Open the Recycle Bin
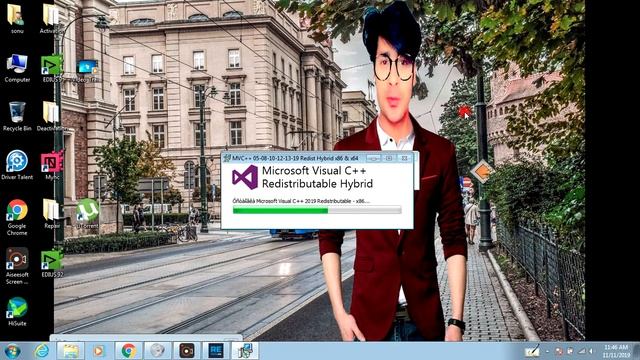This screenshot has width=640, height=360. click(17, 117)
